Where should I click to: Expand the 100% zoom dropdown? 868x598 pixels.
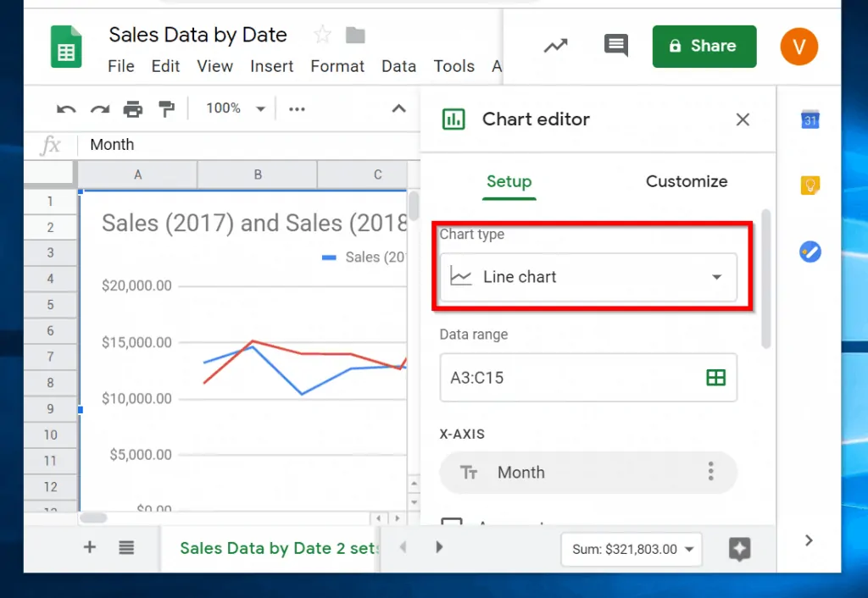coord(260,108)
